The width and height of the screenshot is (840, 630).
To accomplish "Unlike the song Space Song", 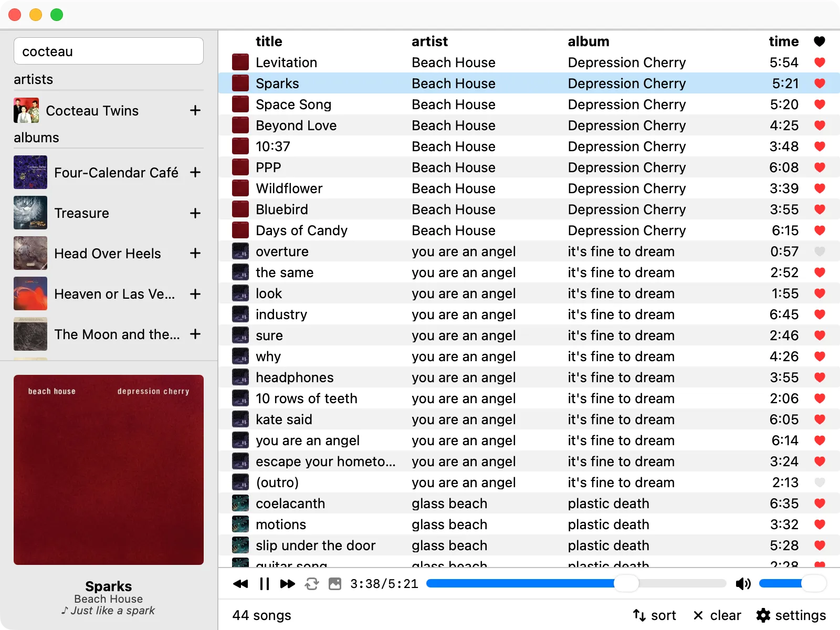I will (820, 104).
